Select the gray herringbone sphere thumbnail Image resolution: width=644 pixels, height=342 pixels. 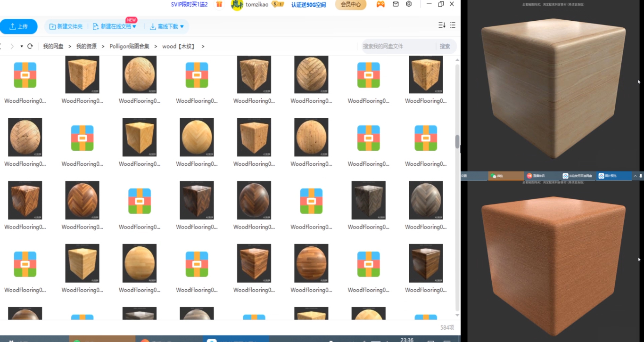[x=426, y=200]
